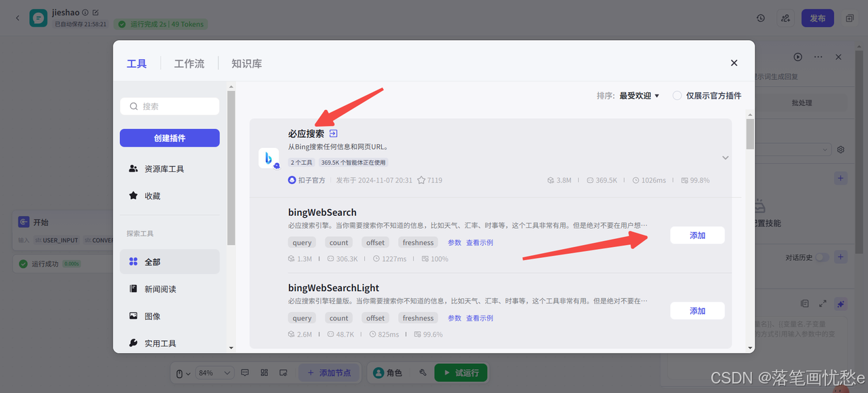Click the bingWebSearchLight title
Image resolution: width=868 pixels, height=393 pixels.
[x=334, y=288]
